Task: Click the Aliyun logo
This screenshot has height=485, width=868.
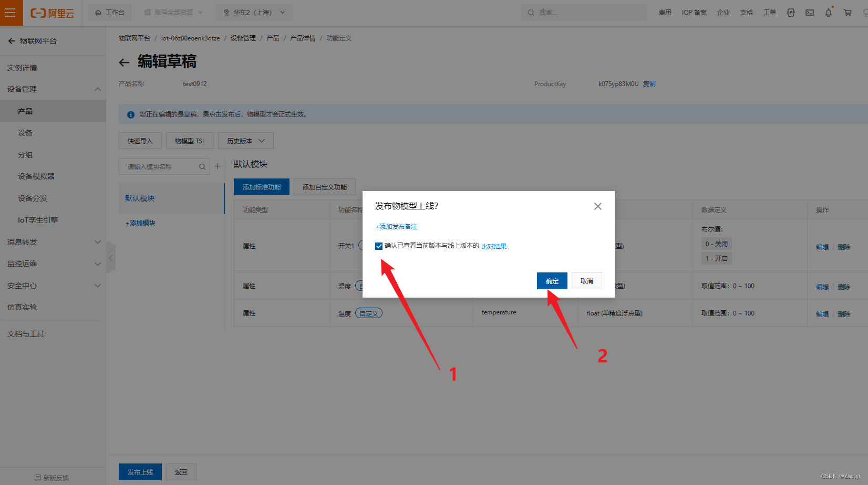Action: [52, 13]
